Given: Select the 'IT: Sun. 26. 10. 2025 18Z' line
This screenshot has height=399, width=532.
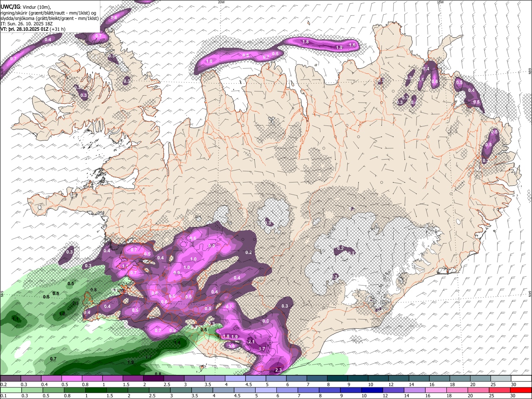Looking at the screenshot, I should tap(27, 24).
